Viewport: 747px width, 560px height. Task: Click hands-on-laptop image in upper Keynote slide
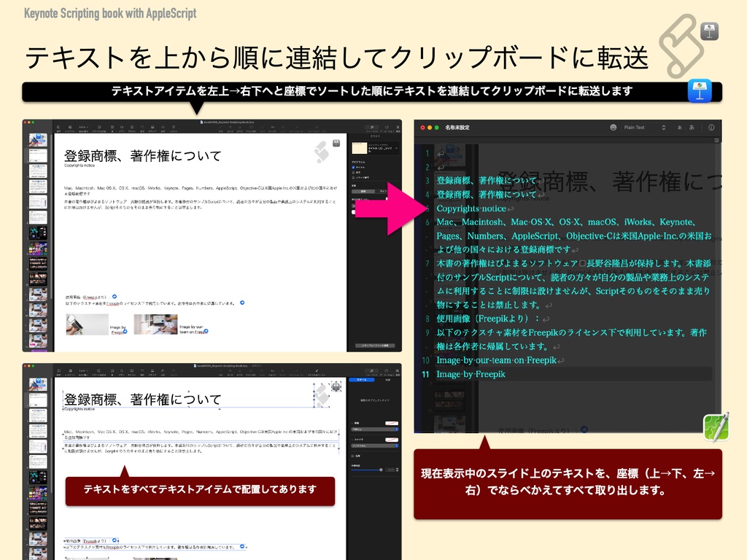88,324
